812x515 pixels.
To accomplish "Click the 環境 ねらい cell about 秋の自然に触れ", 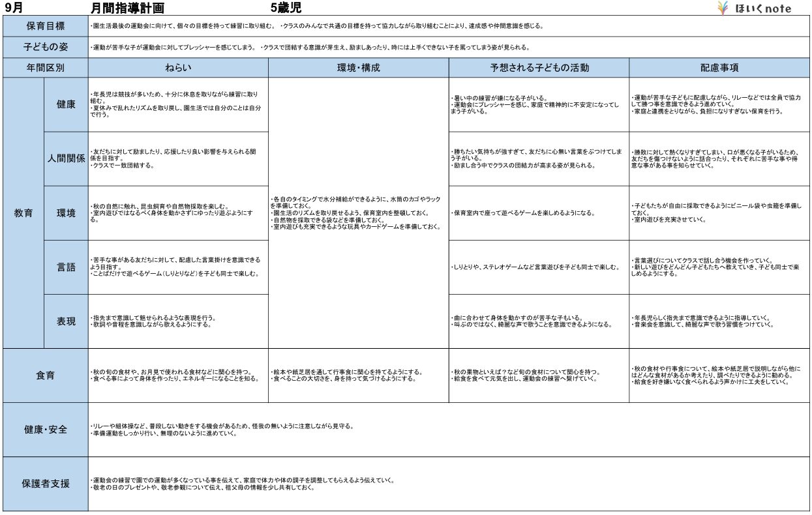I will (x=179, y=213).
